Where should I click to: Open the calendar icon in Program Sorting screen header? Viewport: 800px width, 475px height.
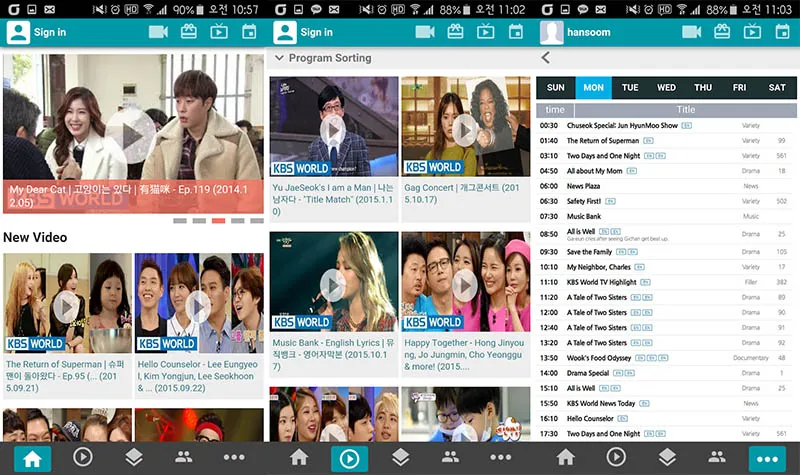516,32
